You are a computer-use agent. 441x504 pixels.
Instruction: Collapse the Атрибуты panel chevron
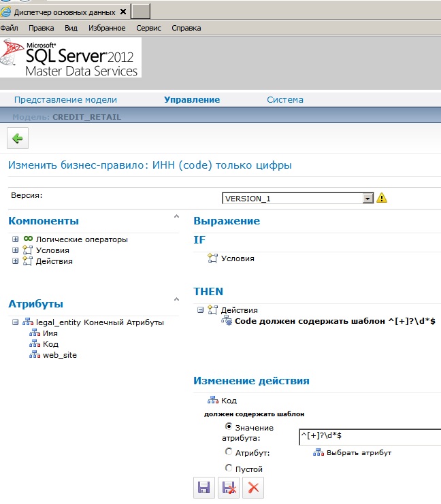point(176,299)
